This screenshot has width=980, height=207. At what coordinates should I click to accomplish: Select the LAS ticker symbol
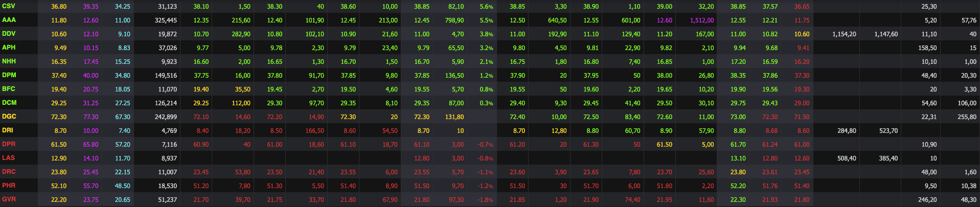[8, 158]
